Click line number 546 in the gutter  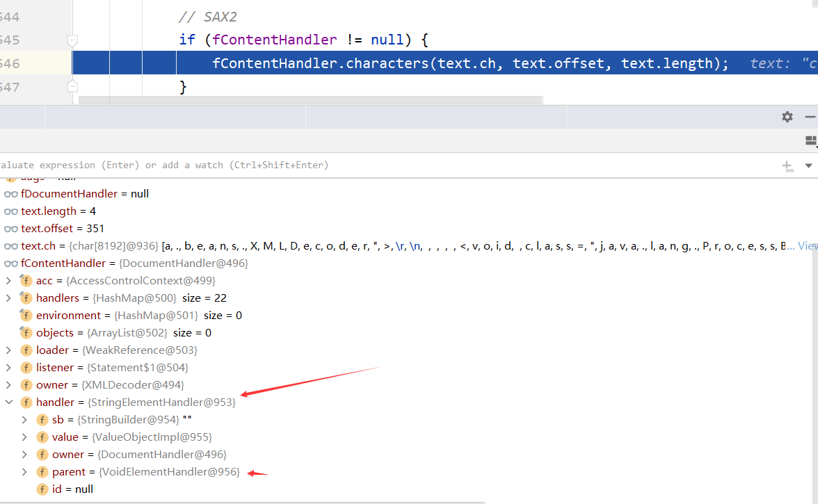pos(10,63)
